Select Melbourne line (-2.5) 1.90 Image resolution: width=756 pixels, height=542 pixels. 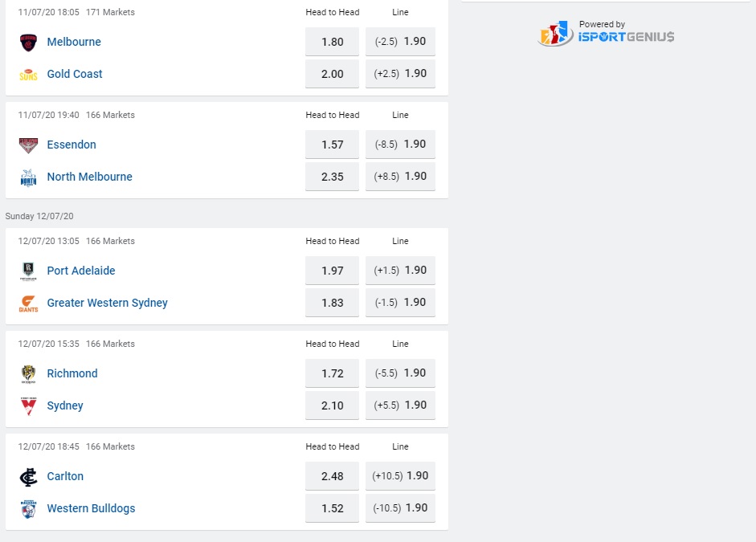(x=400, y=42)
